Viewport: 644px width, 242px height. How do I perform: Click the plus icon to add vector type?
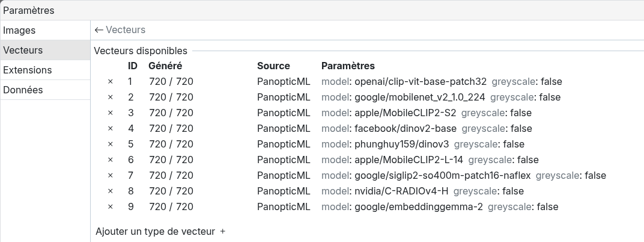click(223, 231)
